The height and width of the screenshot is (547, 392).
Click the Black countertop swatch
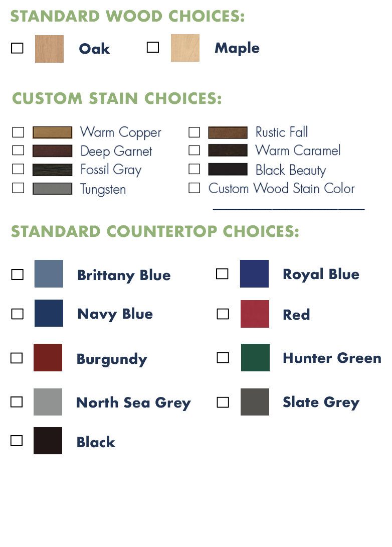pos(48,440)
